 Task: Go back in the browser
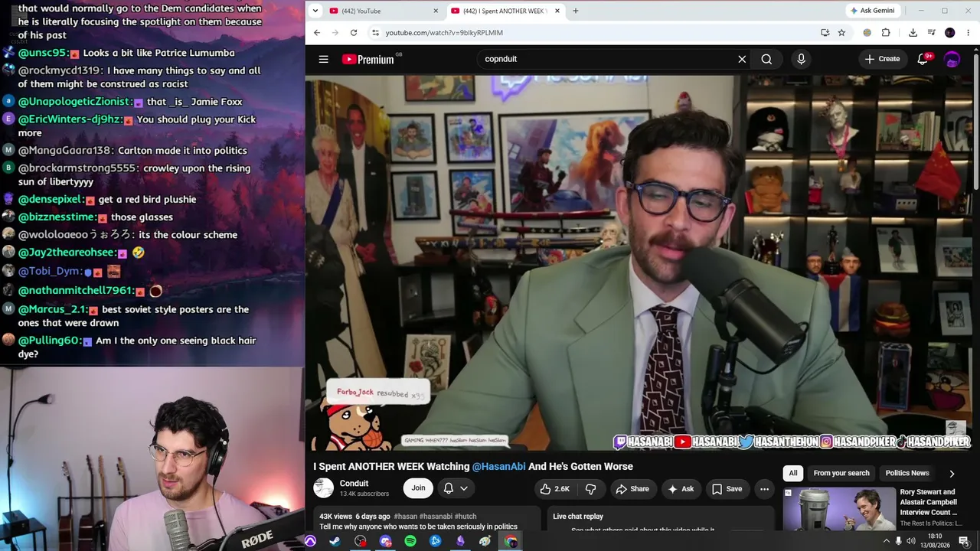coord(317,32)
